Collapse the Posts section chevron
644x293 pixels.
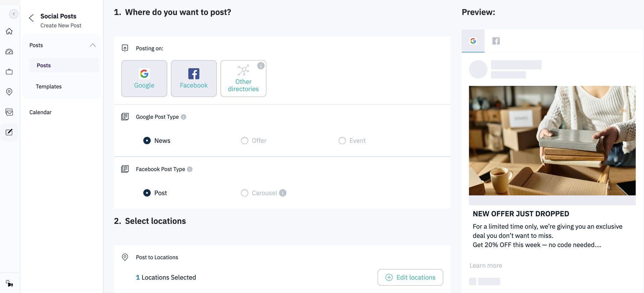[93, 45]
